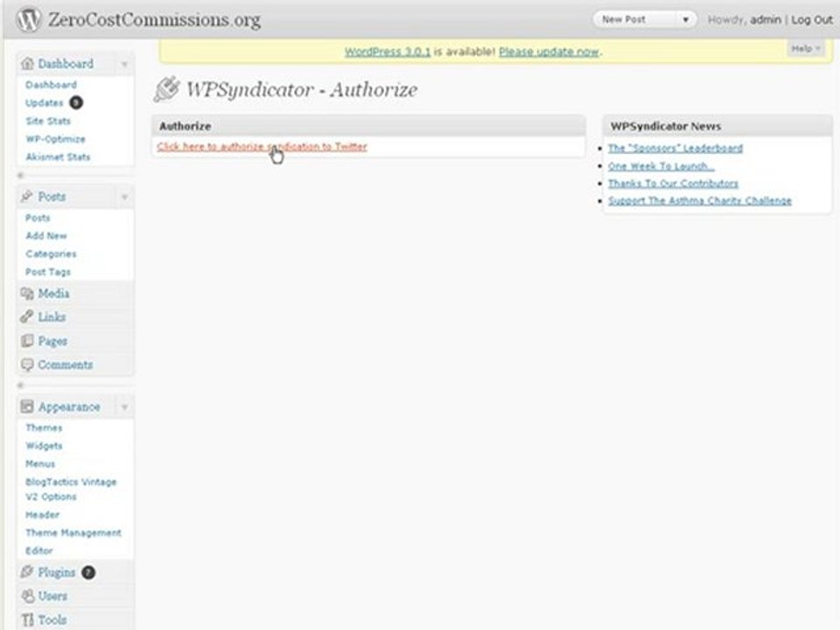Image resolution: width=840 pixels, height=630 pixels.
Task: Open Themes page
Action: (x=44, y=428)
